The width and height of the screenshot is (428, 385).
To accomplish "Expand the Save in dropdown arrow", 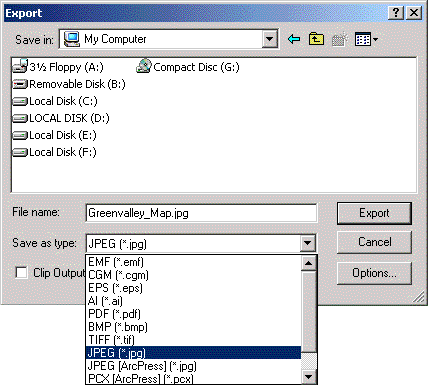I will click(x=270, y=39).
